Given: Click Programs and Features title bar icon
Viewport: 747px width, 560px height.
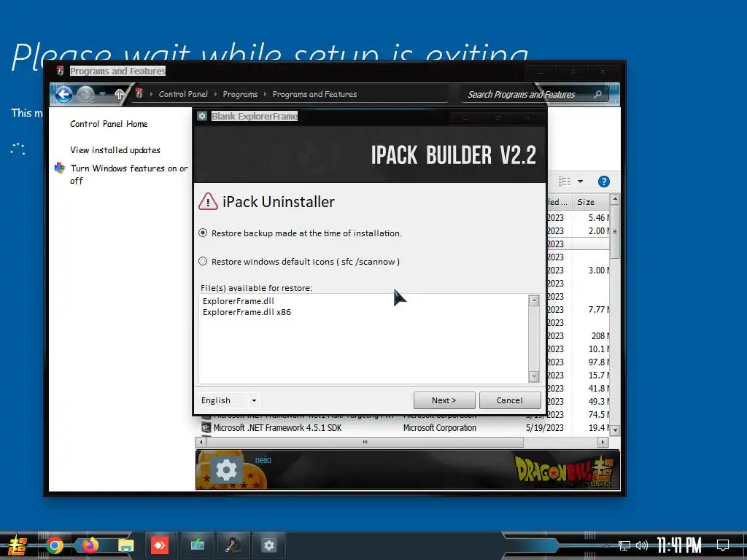Looking at the screenshot, I should point(60,71).
